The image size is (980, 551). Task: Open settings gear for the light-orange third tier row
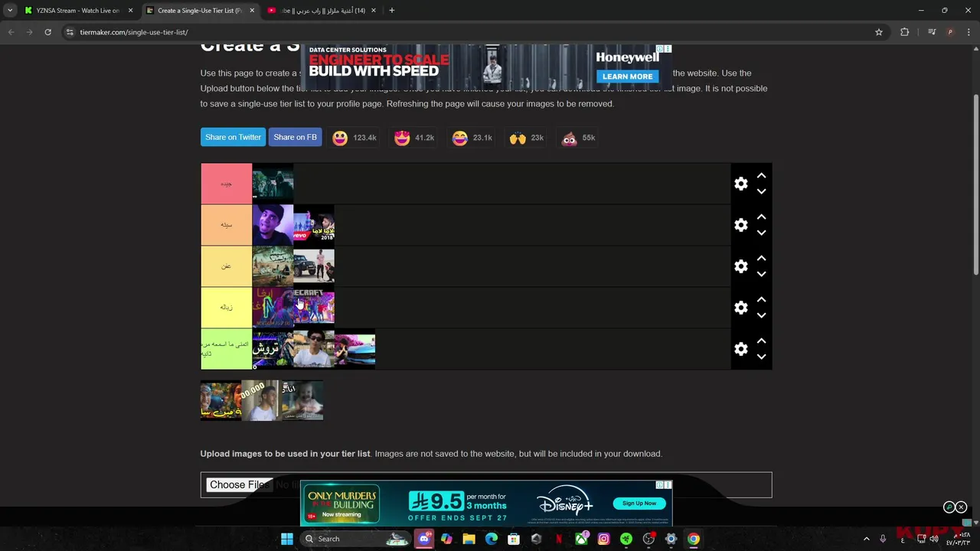740,266
